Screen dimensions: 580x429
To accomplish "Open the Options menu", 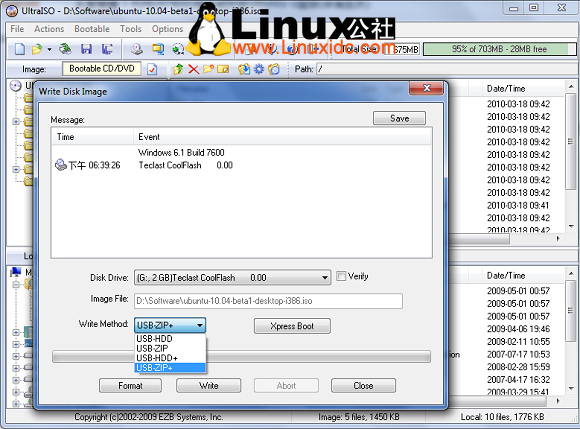I will 167,29.
